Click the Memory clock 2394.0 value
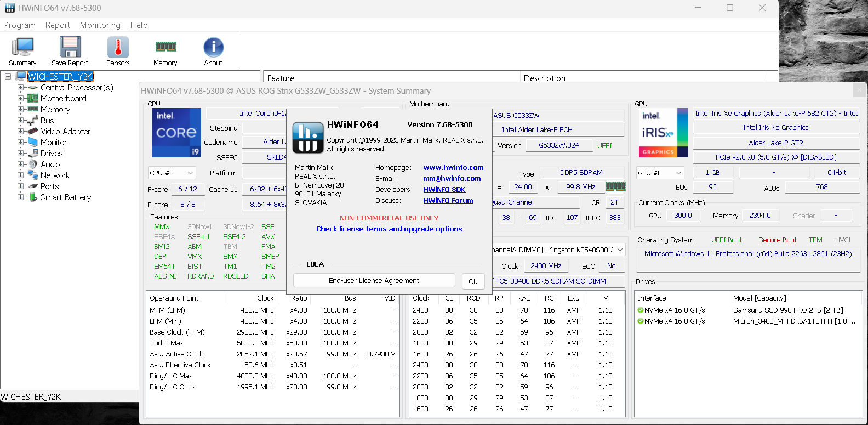Screen dimensions: 868x425 760,216
